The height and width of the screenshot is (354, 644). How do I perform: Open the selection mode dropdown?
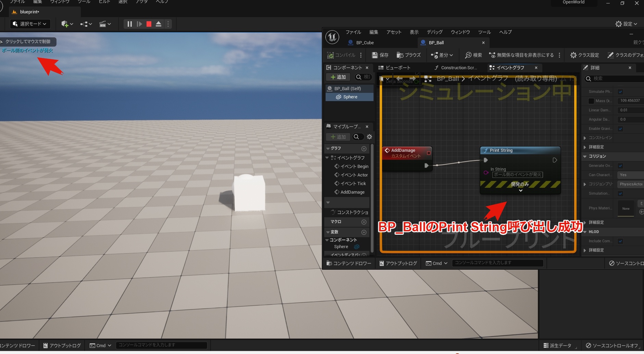pos(30,24)
